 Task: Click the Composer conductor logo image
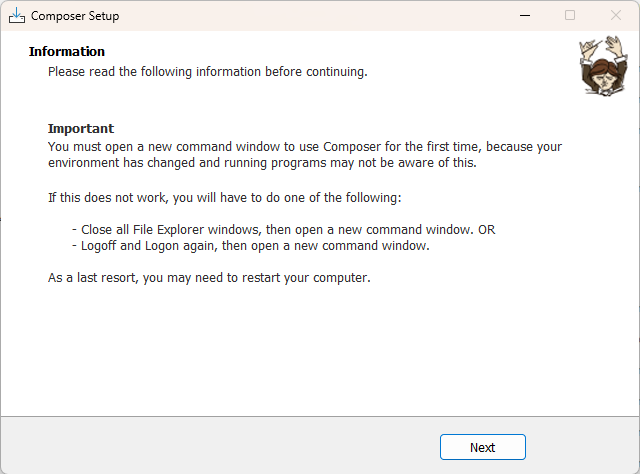click(x=598, y=66)
